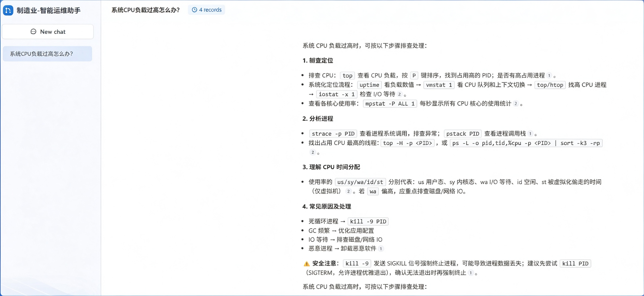Click the kill -9 PID code snippet
The image size is (644, 296).
click(x=368, y=221)
